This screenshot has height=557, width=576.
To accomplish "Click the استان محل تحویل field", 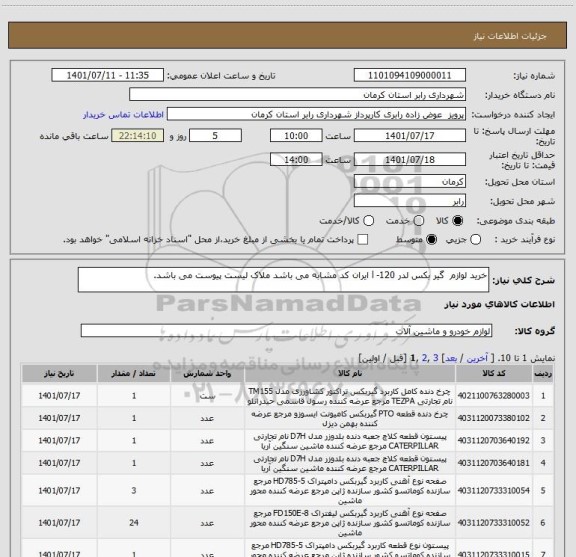I will click(x=410, y=182).
